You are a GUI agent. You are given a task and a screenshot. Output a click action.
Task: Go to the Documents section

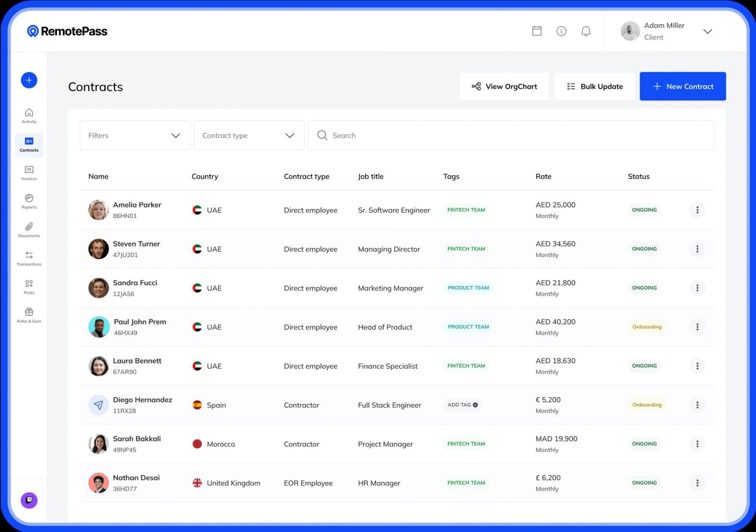point(29,230)
